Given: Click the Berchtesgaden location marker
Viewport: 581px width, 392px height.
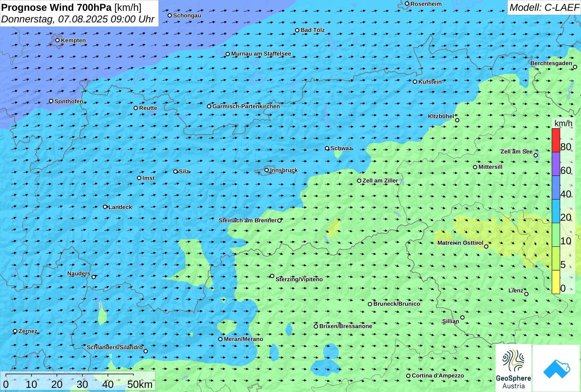Looking at the screenshot, I should (x=575, y=67).
